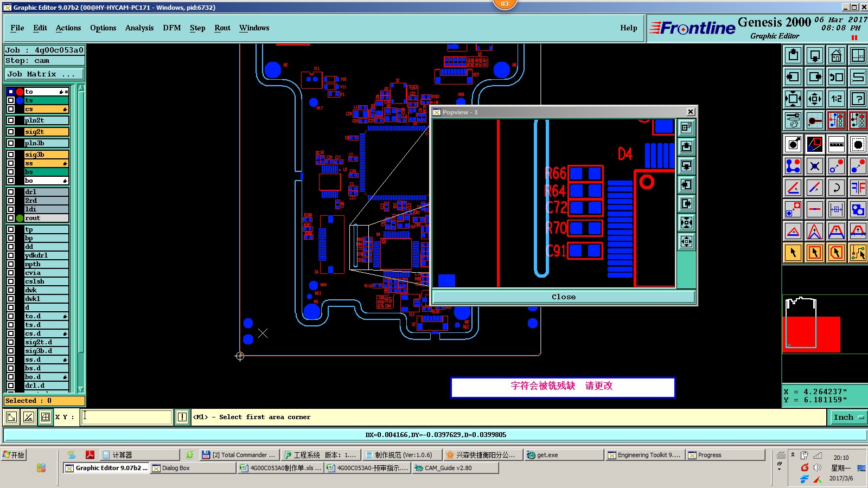The image size is (868, 488).
Task: Switch to Dialog Box in the taskbar
Action: pyautogui.click(x=193, y=468)
